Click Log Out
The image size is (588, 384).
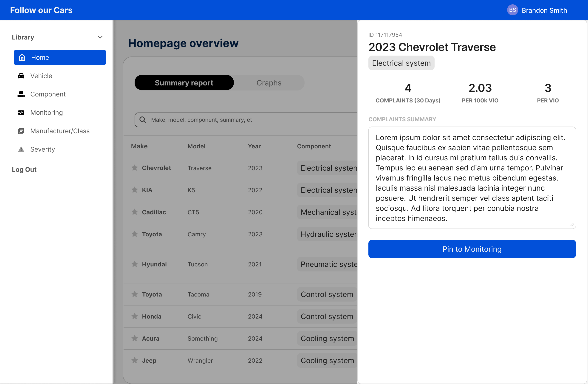[24, 169]
